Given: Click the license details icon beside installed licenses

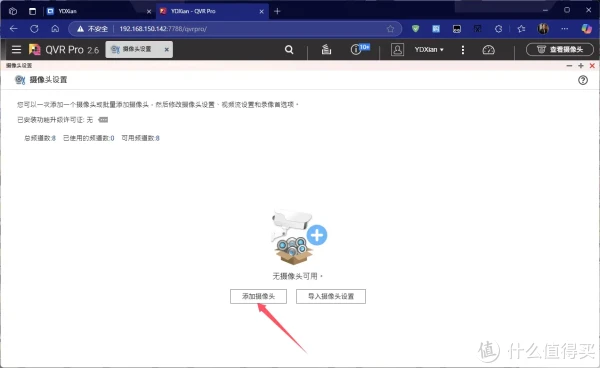Looking at the screenshot, I should 103,120.
